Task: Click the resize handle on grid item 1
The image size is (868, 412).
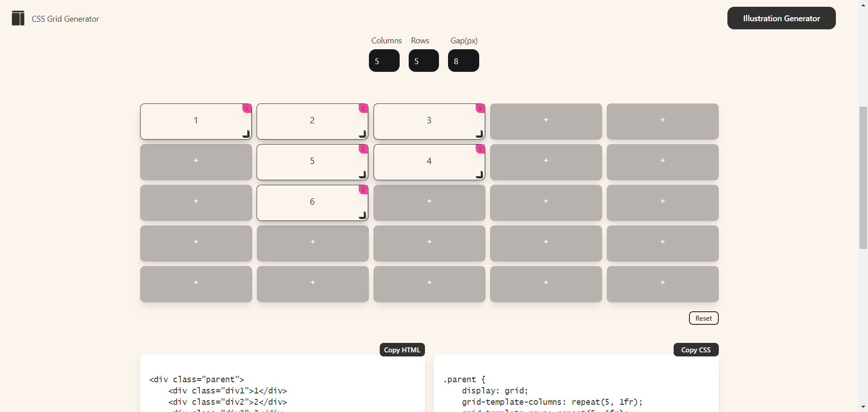Action: pyautogui.click(x=246, y=134)
